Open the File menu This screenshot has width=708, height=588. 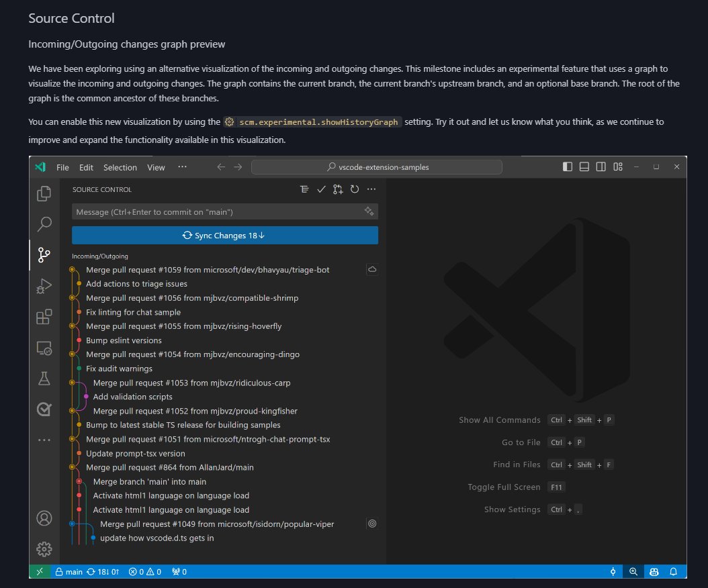(x=62, y=167)
